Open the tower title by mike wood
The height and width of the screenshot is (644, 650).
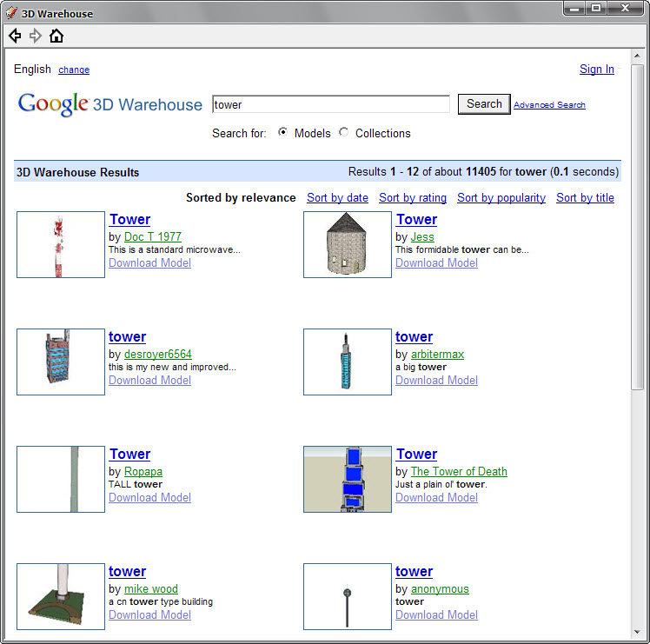[x=127, y=572]
